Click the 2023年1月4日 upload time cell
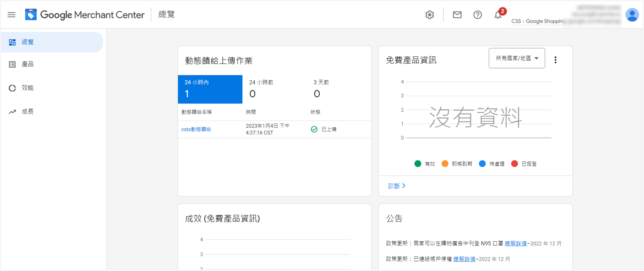 (268, 129)
